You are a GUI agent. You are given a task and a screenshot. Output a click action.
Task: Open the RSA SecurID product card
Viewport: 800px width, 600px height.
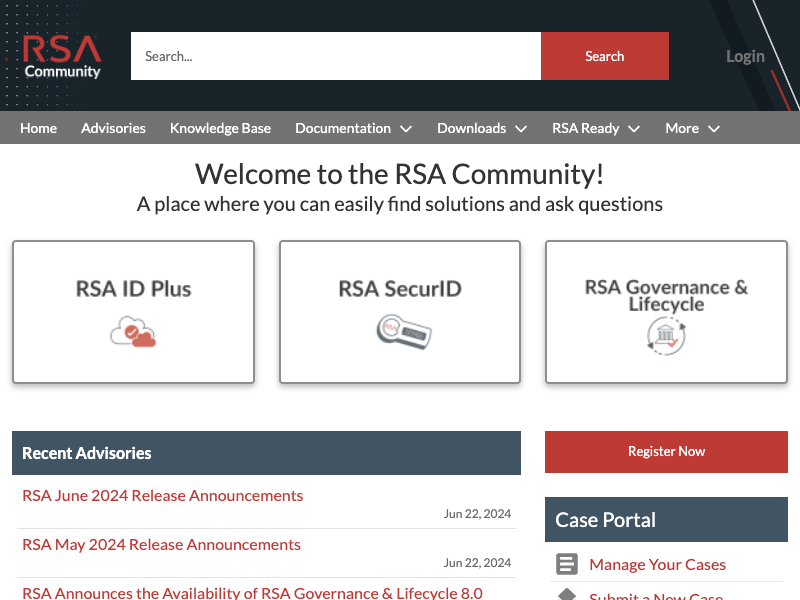pos(400,312)
